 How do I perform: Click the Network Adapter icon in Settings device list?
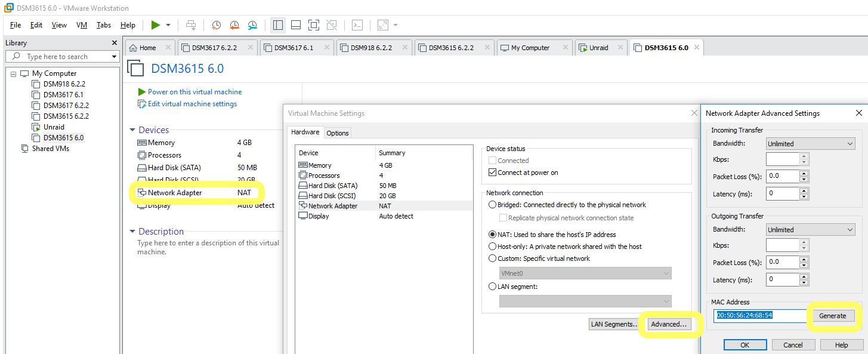tap(303, 206)
